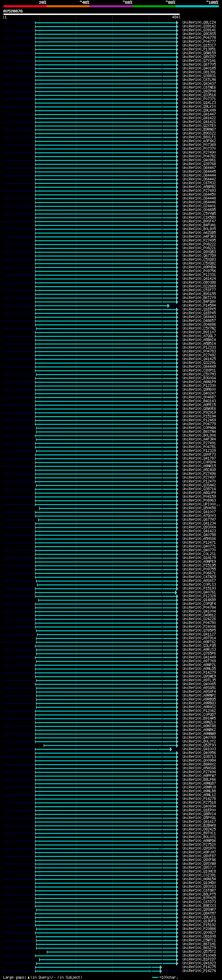This screenshot has width=222, height=980.
Task: Open hit UniRef100_P04778
Action: point(199,38)
